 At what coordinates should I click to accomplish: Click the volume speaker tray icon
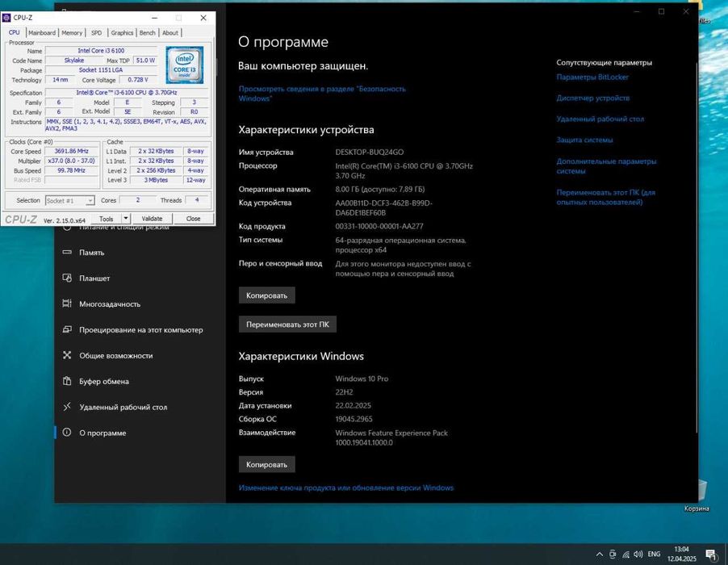tap(638, 554)
